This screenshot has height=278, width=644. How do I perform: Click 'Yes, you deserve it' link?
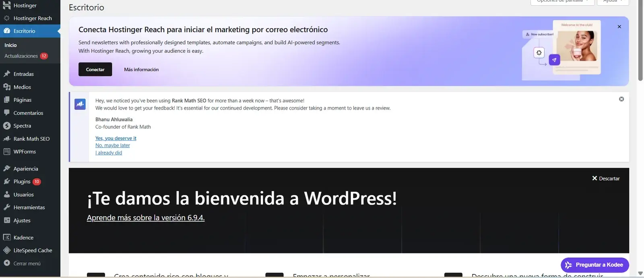click(116, 138)
